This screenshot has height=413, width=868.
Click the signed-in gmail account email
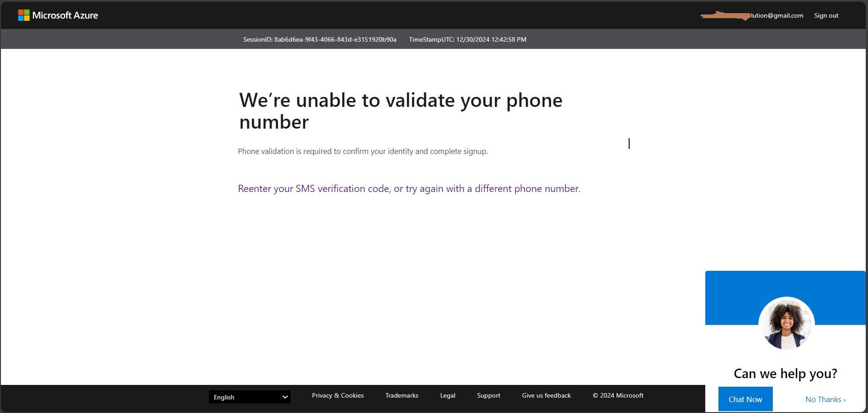(x=752, y=15)
